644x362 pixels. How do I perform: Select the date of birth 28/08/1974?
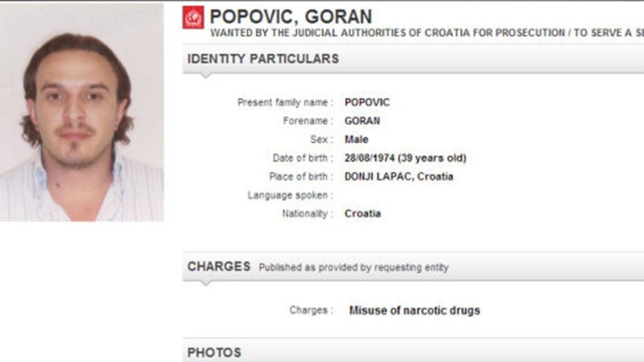point(405,158)
